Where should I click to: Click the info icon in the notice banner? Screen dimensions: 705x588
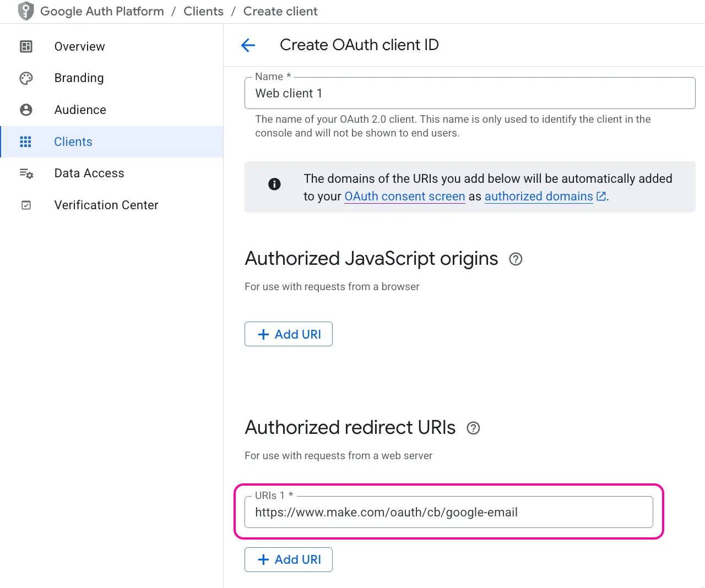click(274, 184)
